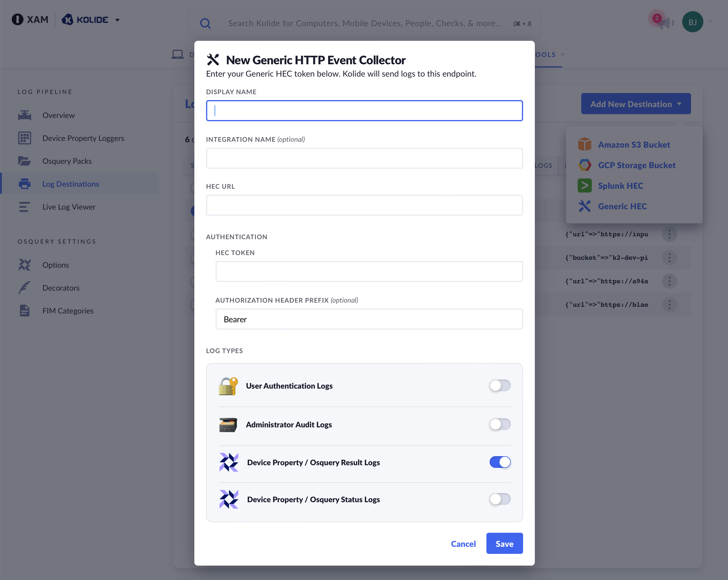Enable User Authentication Logs toggle
This screenshot has height=580, width=728.
pyautogui.click(x=500, y=385)
